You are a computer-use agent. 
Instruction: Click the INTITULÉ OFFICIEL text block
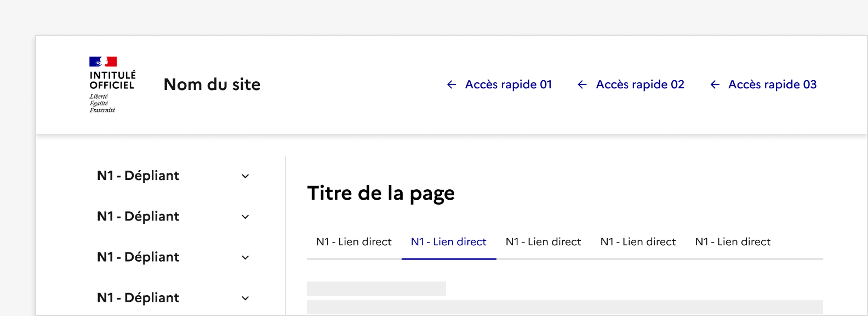[x=112, y=80]
